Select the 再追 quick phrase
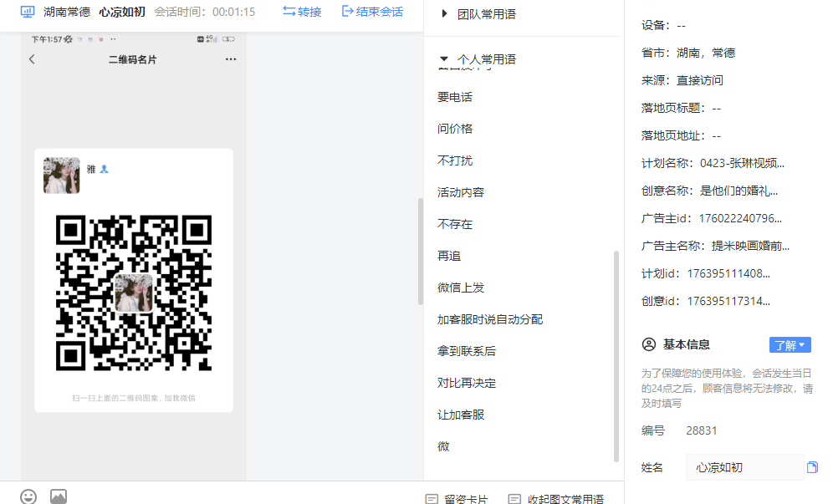Viewport: 833px width, 504px height. (449, 256)
